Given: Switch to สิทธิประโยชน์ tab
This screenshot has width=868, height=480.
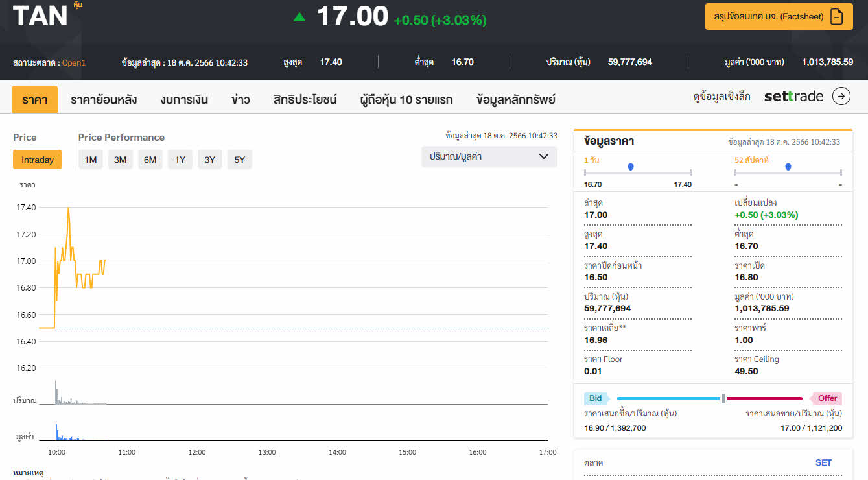Looking at the screenshot, I should [x=305, y=100].
